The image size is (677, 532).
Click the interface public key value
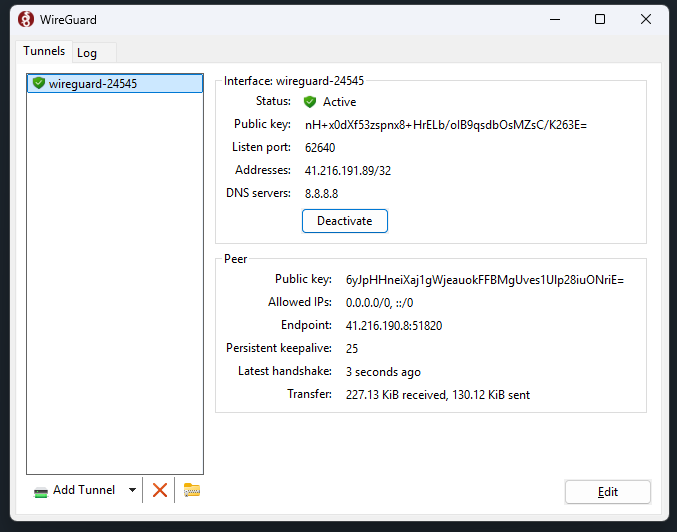[446, 125]
